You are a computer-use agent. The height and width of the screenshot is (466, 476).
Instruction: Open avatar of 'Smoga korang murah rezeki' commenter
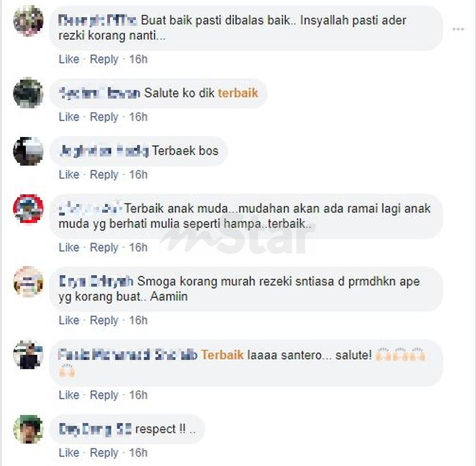click(x=28, y=281)
